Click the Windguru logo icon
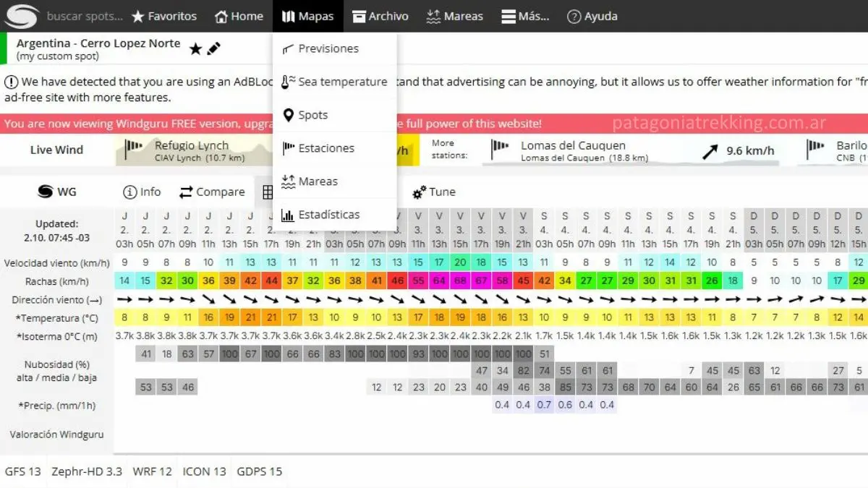Viewport: 868px width, 488px height. coord(21,16)
